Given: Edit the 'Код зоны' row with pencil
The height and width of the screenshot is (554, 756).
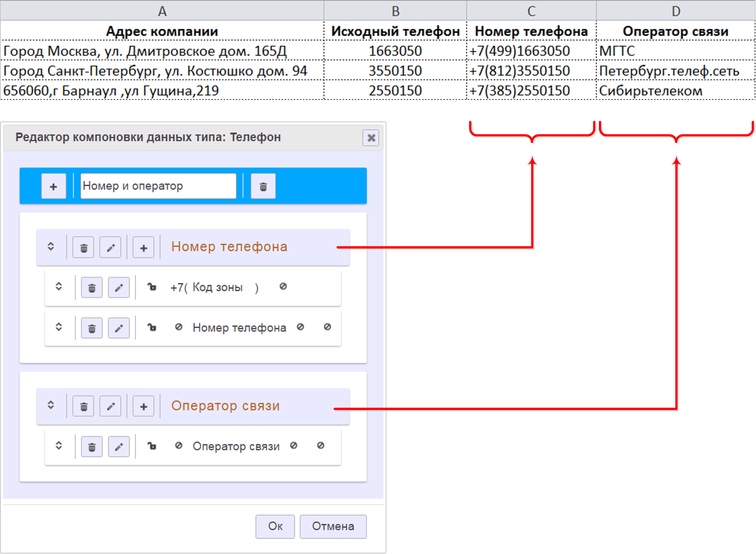Looking at the screenshot, I should [119, 288].
